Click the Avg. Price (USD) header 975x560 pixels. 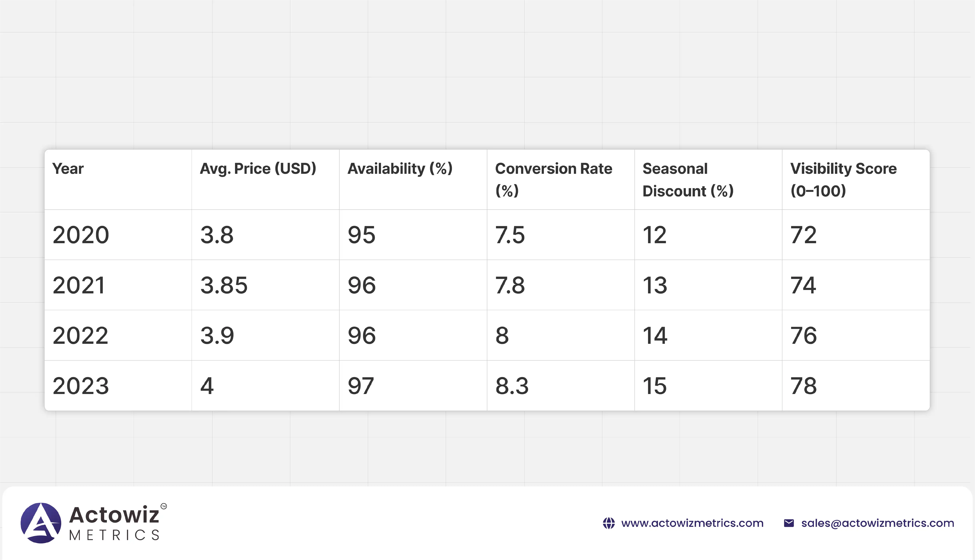coord(258,168)
